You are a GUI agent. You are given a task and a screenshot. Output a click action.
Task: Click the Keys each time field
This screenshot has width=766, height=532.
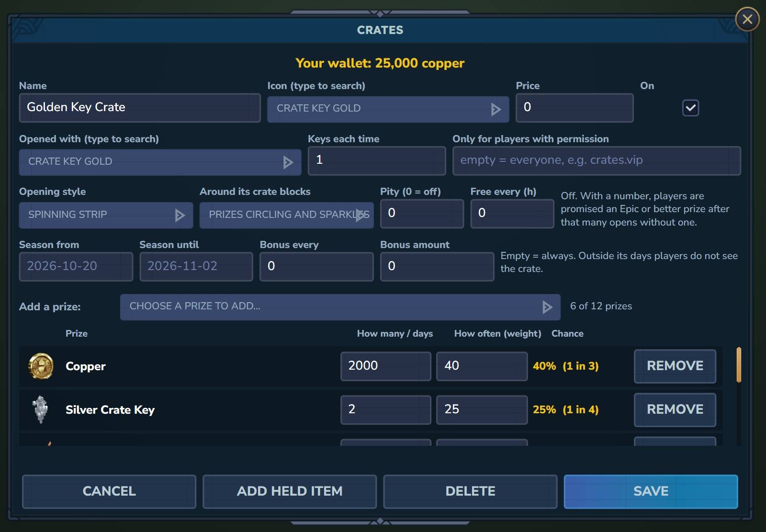377,160
